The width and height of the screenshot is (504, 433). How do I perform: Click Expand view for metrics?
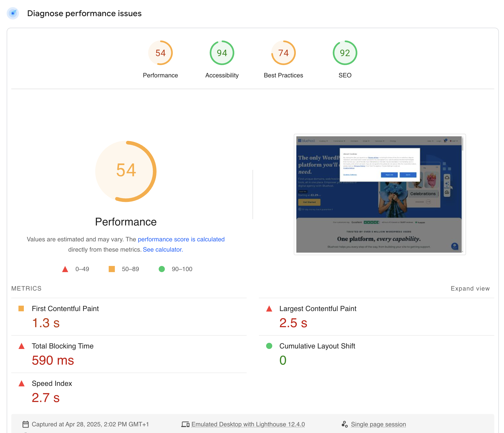click(x=470, y=288)
